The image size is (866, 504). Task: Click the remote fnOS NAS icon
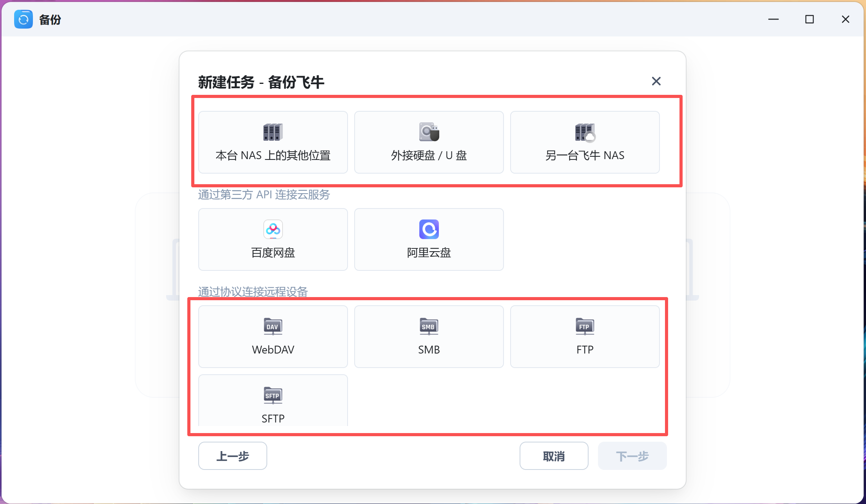(x=585, y=132)
